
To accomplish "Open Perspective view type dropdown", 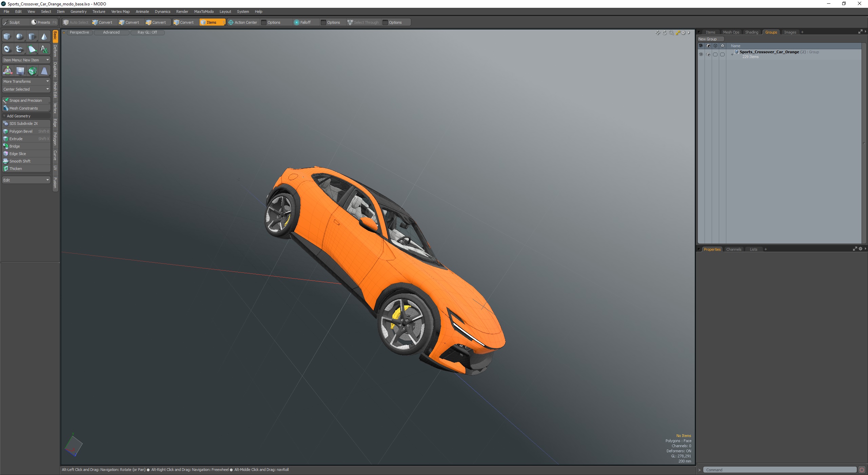I will click(x=79, y=33).
